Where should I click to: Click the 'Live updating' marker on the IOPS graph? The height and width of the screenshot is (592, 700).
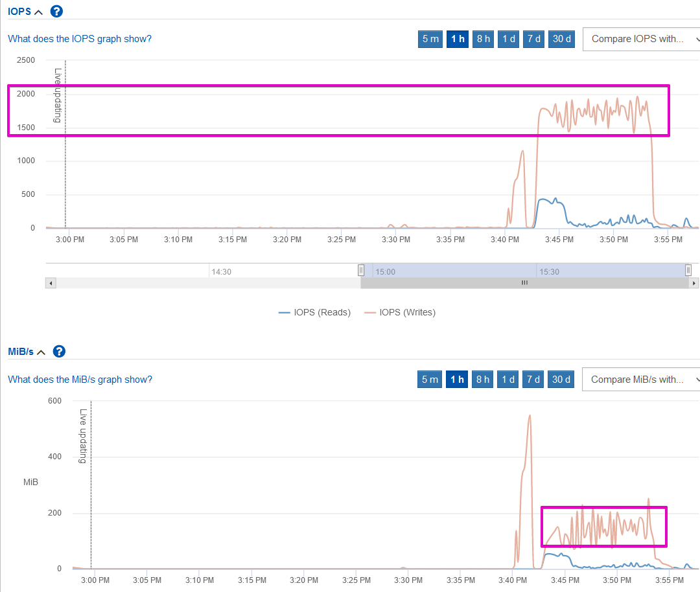pos(58,95)
